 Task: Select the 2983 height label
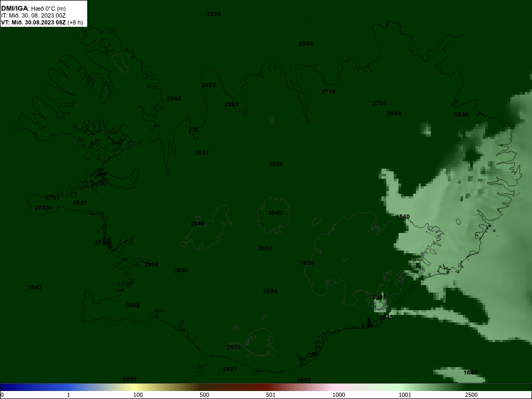tap(231, 104)
